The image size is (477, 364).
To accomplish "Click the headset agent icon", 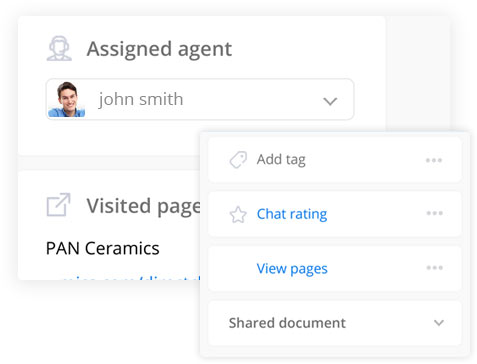I will (x=59, y=49).
